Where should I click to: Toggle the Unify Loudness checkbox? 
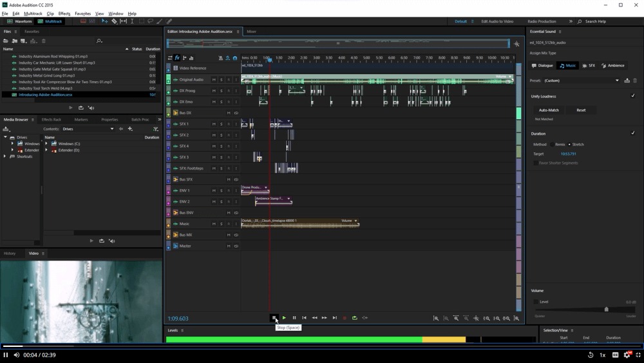[633, 96]
